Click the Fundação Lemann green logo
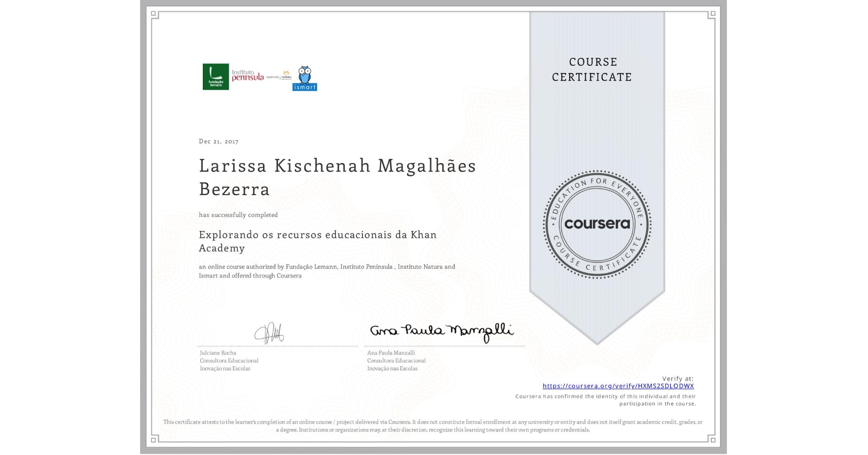Screen dimensions: 868x455 [x=216, y=77]
